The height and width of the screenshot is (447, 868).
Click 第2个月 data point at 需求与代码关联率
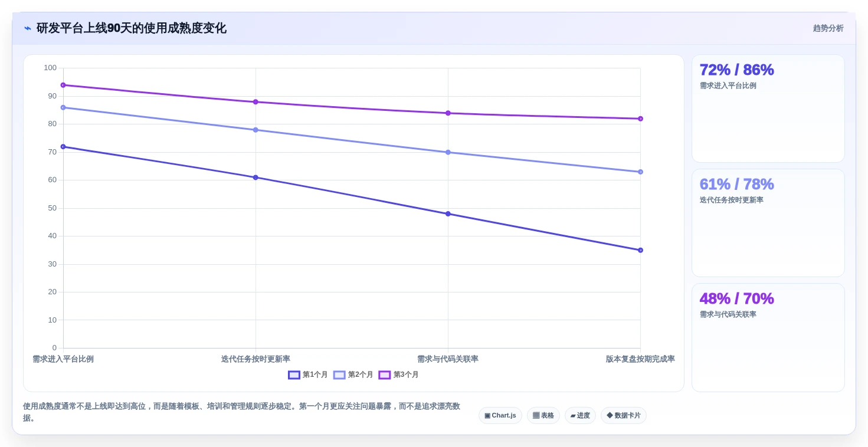tap(448, 152)
